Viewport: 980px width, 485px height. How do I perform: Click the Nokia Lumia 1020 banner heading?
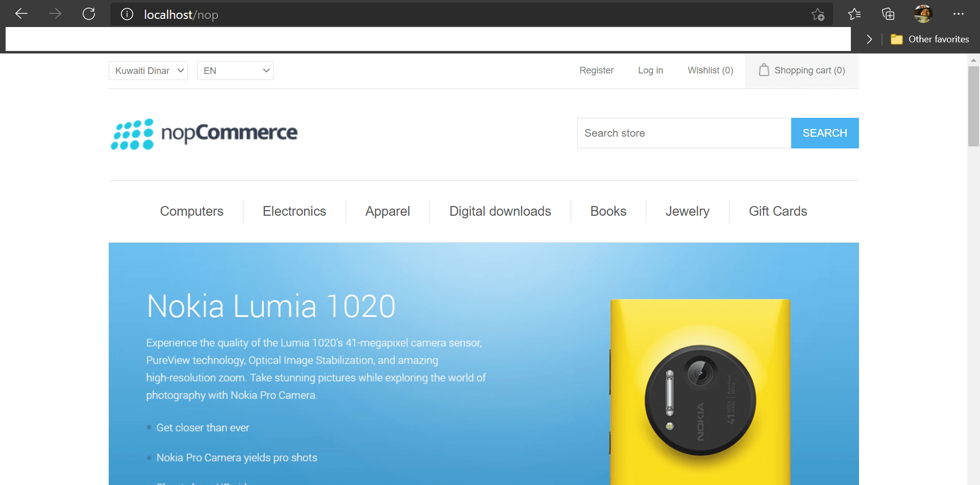[x=271, y=306]
